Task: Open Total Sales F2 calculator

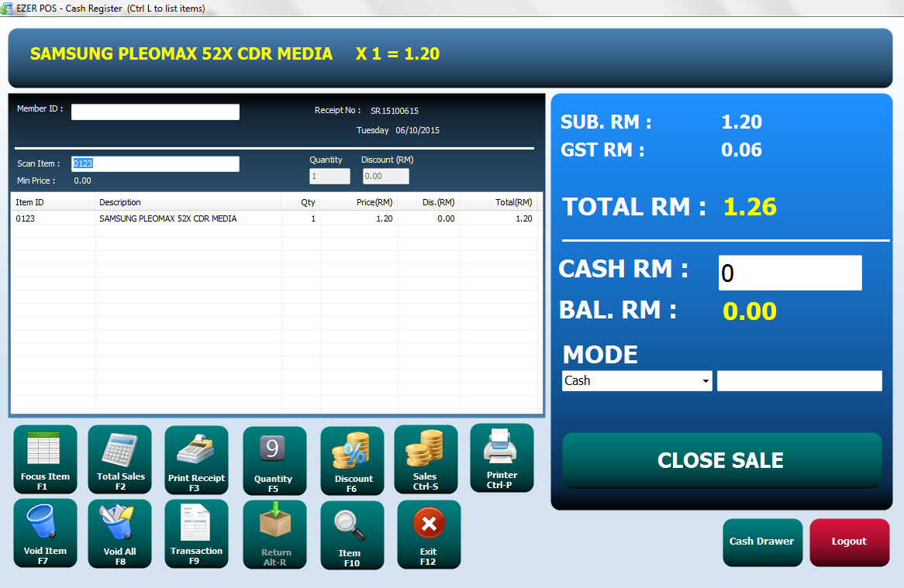Action: (x=120, y=459)
